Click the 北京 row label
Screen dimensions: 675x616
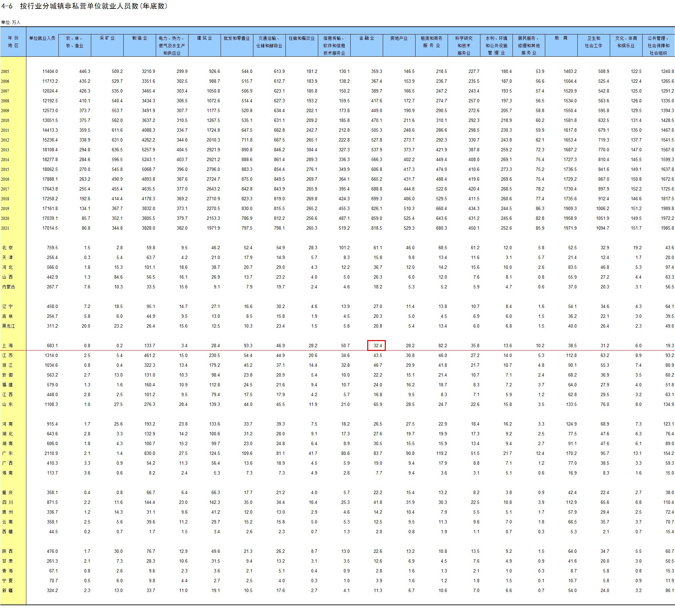pos(7,248)
